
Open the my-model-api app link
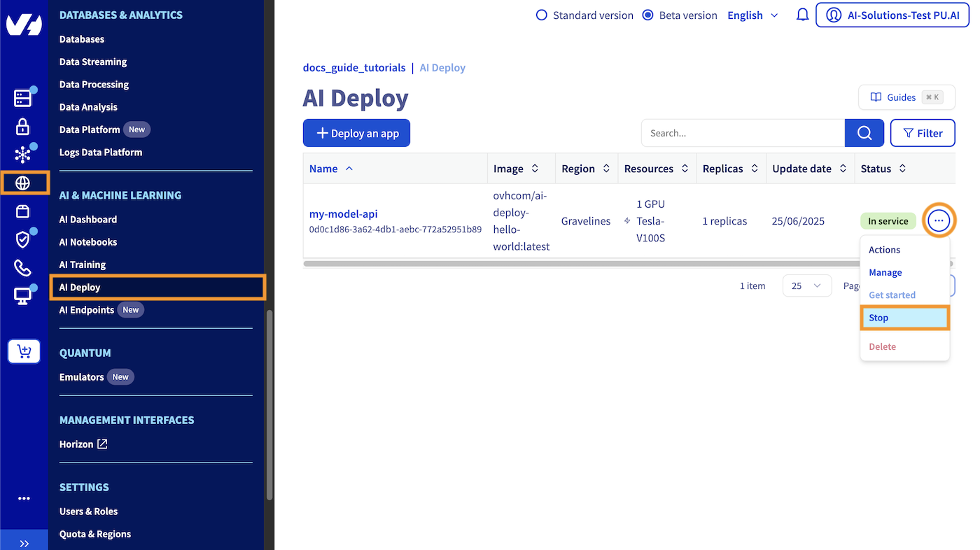tap(343, 214)
